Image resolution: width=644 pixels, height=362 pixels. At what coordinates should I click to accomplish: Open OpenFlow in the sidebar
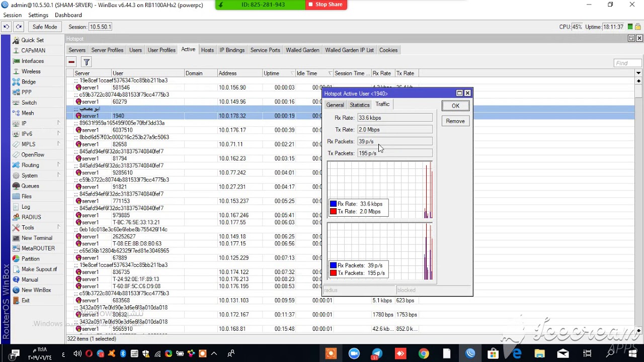[x=33, y=155]
